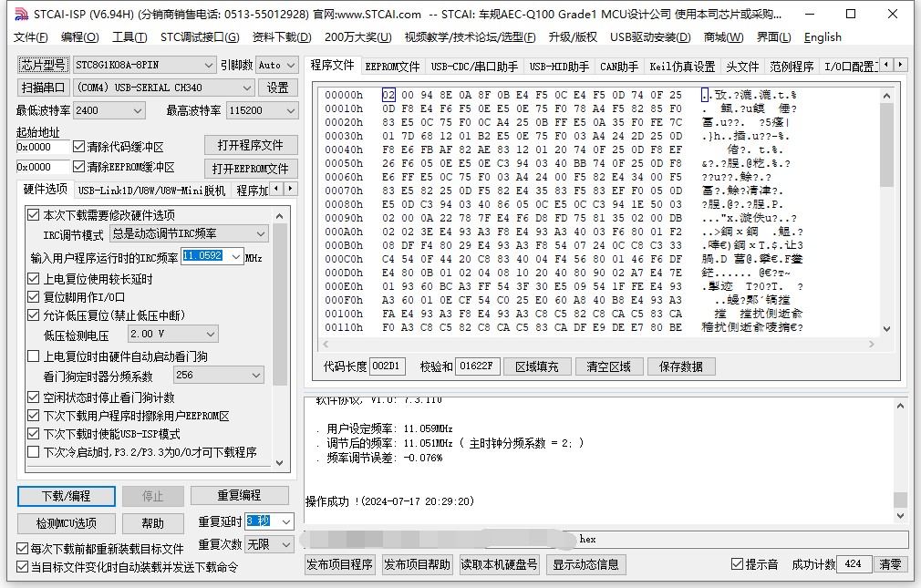Toggle 上电复位使用较长延时 checkbox

coord(34,278)
